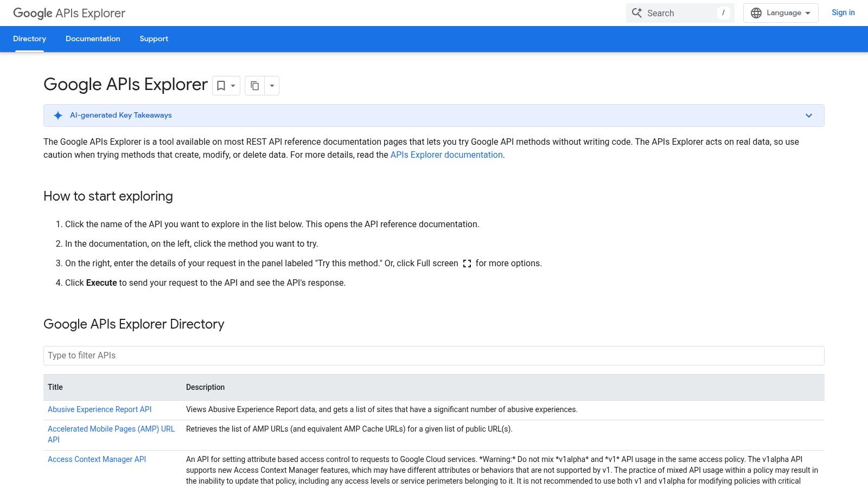Image resolution: width=868 pixels, height=488 pixels.
Task: Open the Access Context Manager API page
Action: click(97, 459)
